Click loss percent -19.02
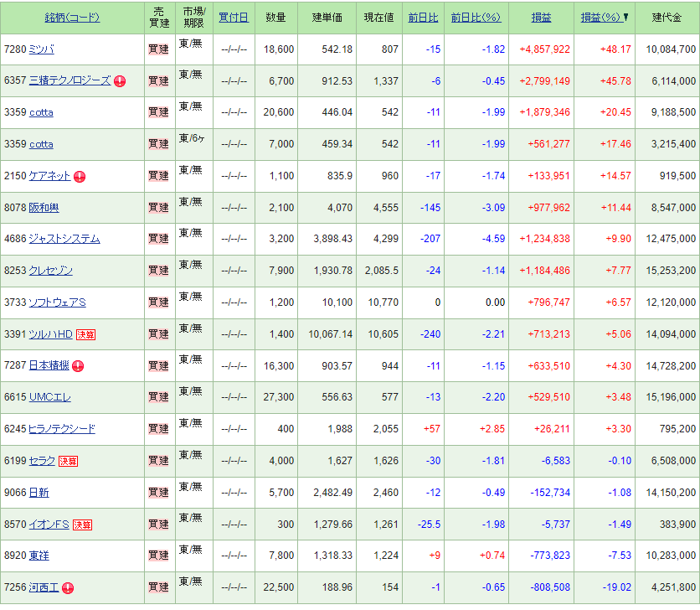The image size is (700, 610). pyautogui.click(x=616, y=587)
